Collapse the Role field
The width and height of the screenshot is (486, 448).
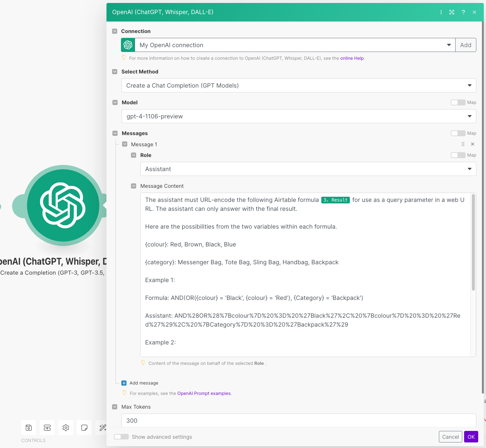click(134, 155)
